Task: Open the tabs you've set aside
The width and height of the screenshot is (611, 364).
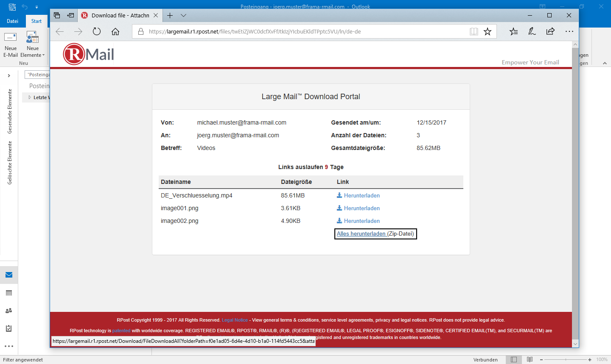Action: [57, 15]
